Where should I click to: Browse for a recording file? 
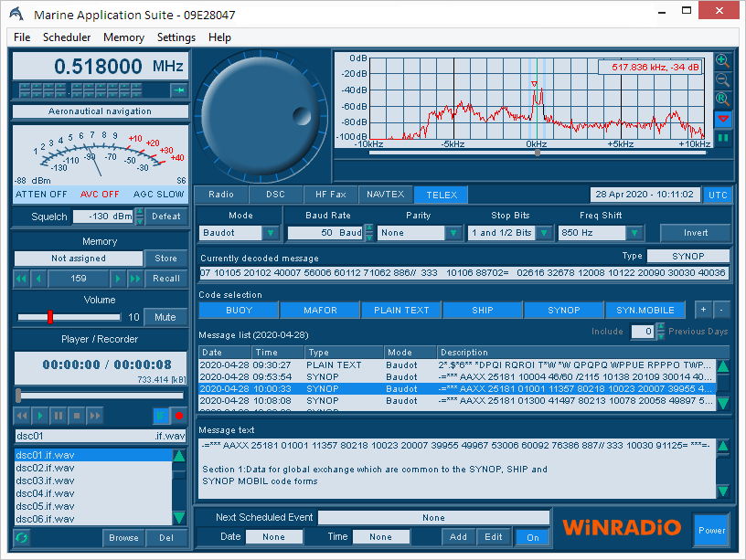click(x=123, y=538)
